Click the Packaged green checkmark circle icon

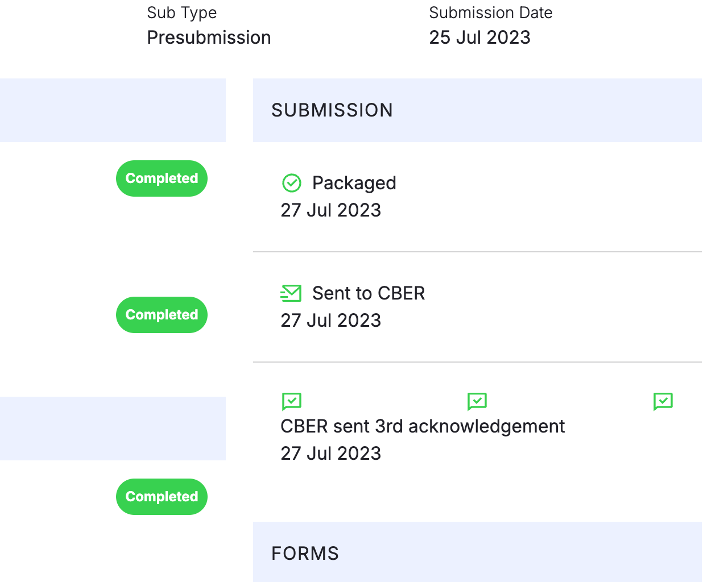pyautogui.click(x=292, y=183)
